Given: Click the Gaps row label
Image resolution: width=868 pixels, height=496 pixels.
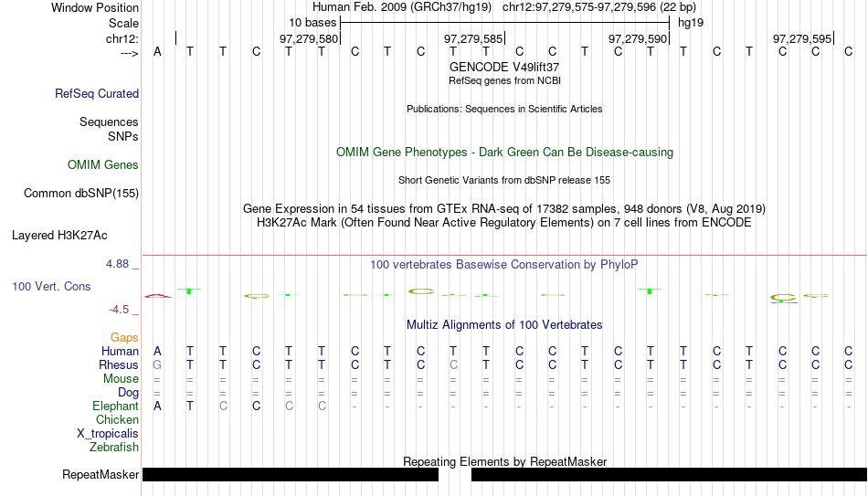Looking at the screenshot, I should coord(124,337).
